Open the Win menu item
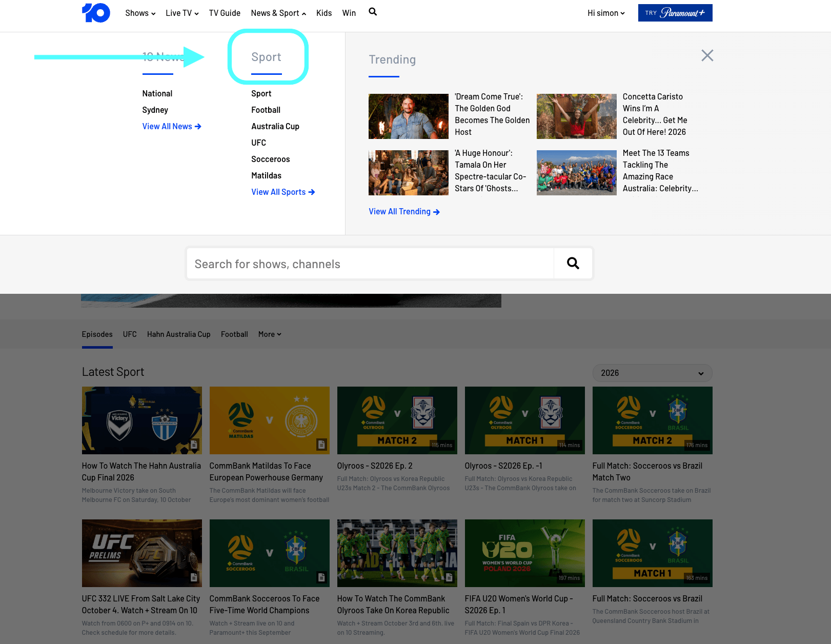This screenshot has height=644, width=831. (x=349, y=13)
